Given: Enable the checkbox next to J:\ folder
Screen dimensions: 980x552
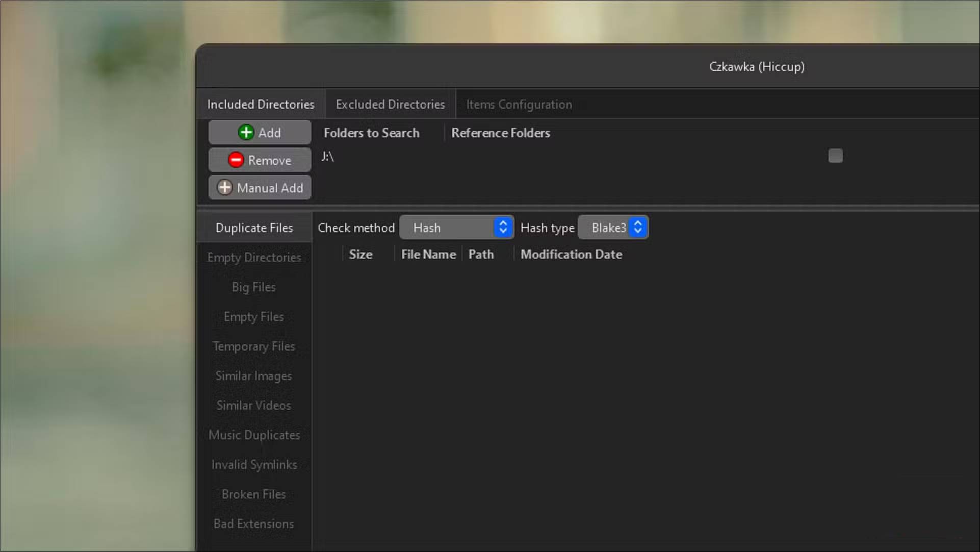Looking at the screenshot, I should pyautogui.click(x=835, y=156).
